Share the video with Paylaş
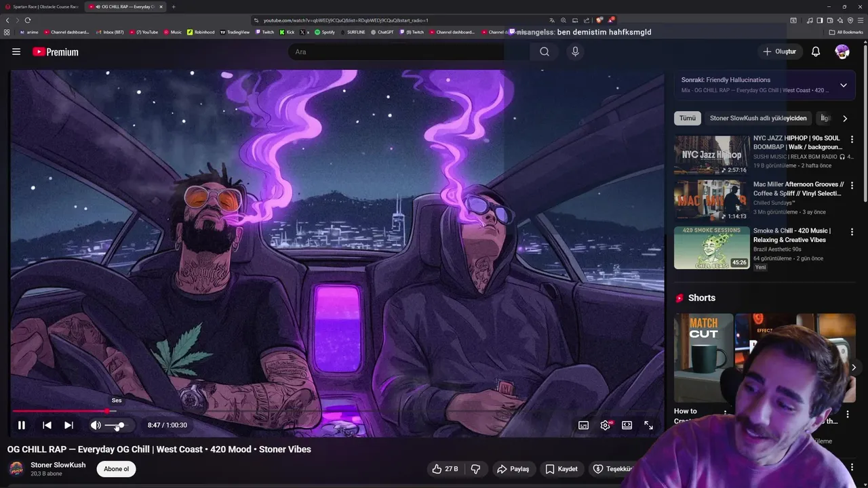868x488 pixels. coord(513,469)
